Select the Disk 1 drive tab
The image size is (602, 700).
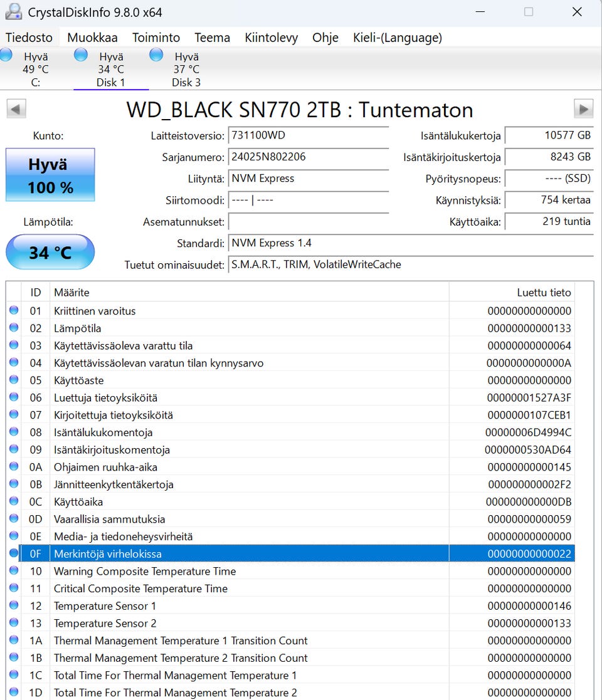[x=111, y=69]
